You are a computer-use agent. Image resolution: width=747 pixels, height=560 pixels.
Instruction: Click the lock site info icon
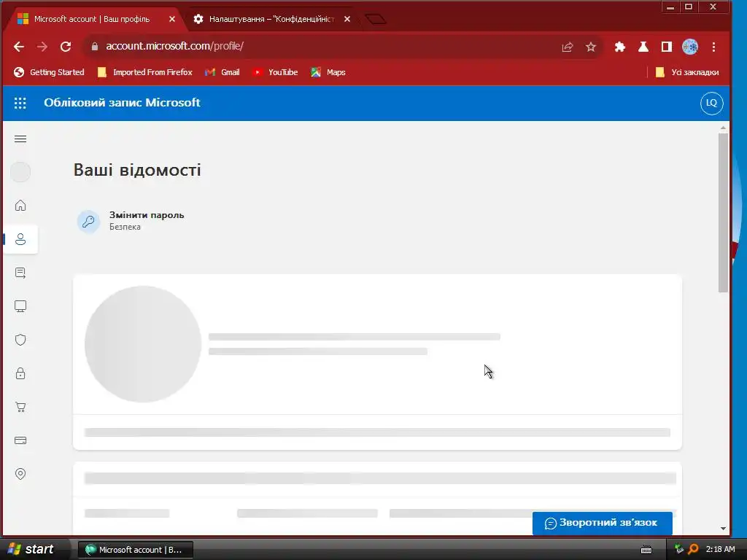click(x=95, y=47)
